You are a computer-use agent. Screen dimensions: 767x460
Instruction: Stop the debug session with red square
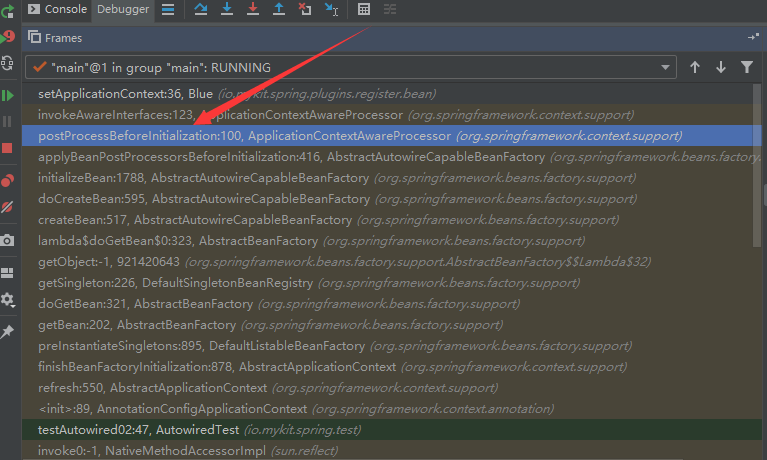tap(8, 148)
